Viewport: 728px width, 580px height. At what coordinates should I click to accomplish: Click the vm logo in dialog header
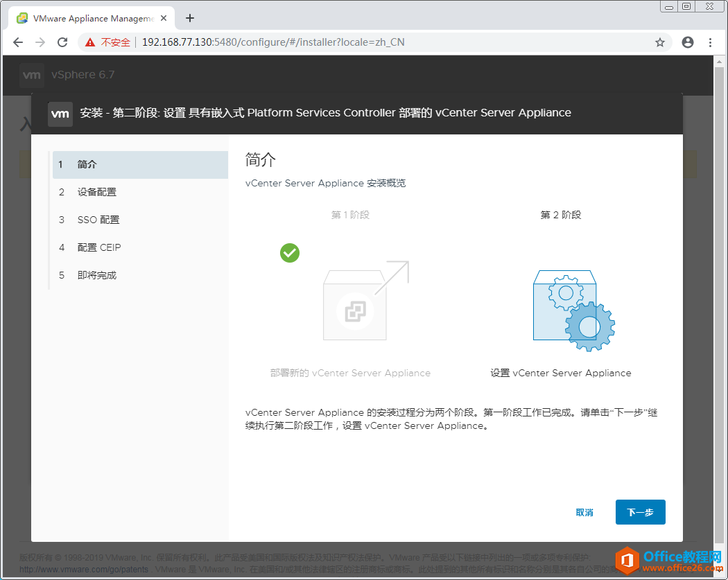pos(60,114)
